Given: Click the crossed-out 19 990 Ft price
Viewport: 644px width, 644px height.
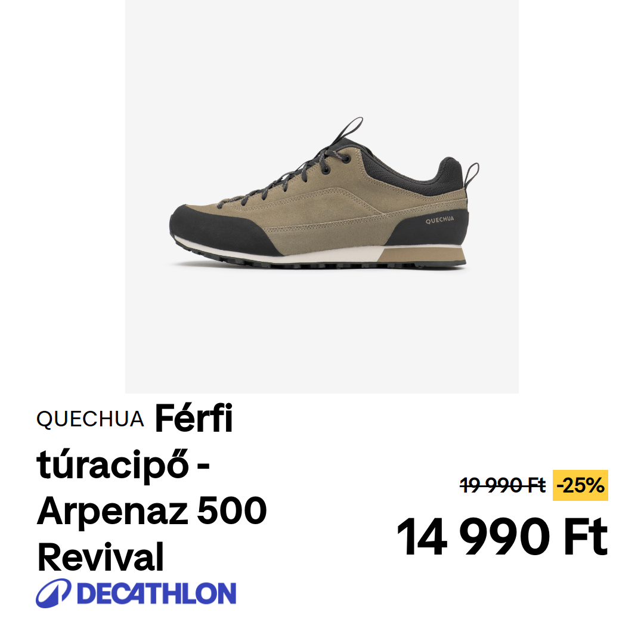Looking at the screenshot, I should coord(503,485).
